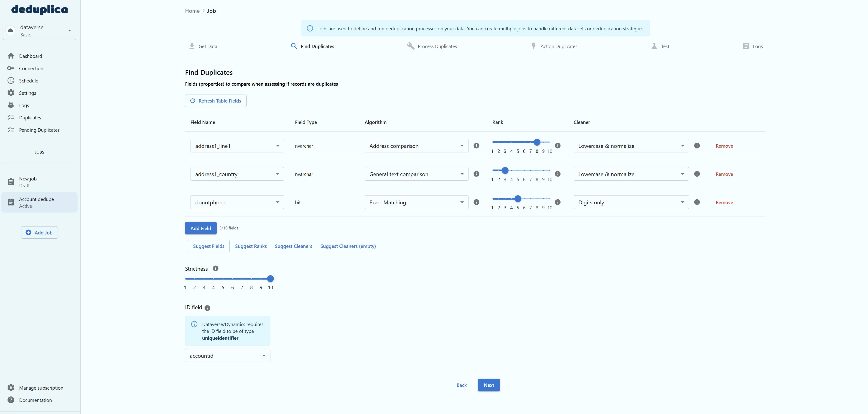Select the Connection key icon in the sidebar
This screenshot has height=414, width=868.
click(11, 68)
